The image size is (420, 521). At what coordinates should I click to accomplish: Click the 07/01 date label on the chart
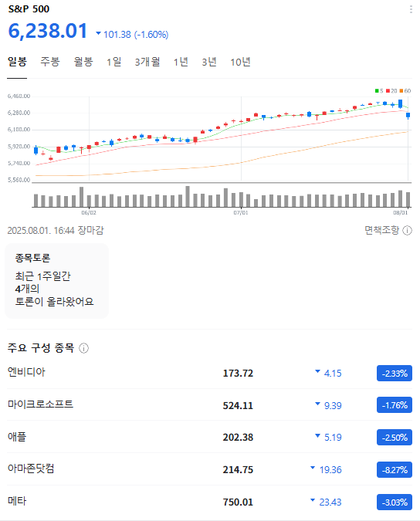241,212
